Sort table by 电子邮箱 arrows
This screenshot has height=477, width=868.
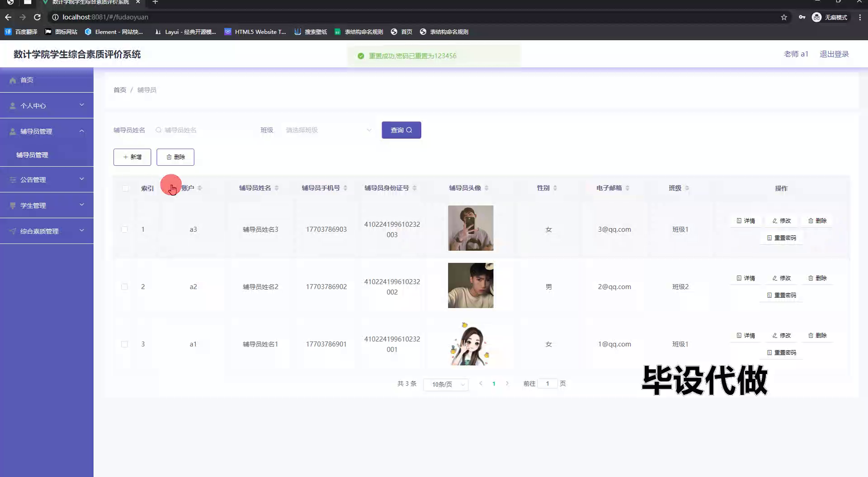pyautogui.click(x=627, y=188)
